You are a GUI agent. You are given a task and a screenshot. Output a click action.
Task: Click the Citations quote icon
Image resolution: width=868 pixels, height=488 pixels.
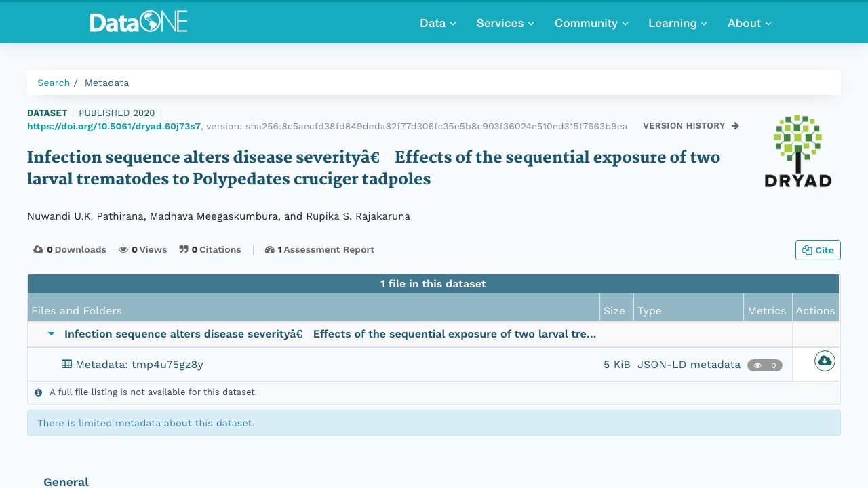(184, 249)
